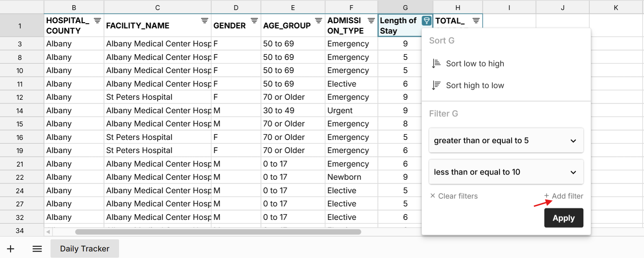Select Sort high to low
The height and width of the screenshot is (258, 644).
(x=475, y=85)
